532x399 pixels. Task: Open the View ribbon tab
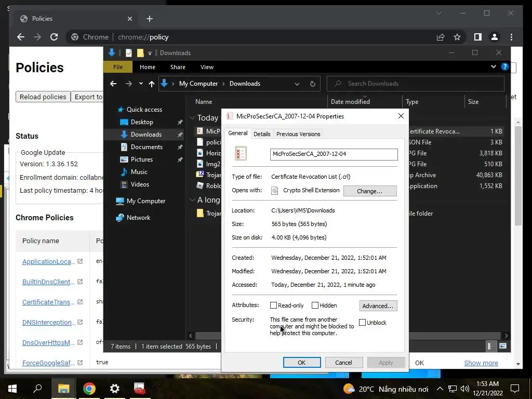click(207, 67)
